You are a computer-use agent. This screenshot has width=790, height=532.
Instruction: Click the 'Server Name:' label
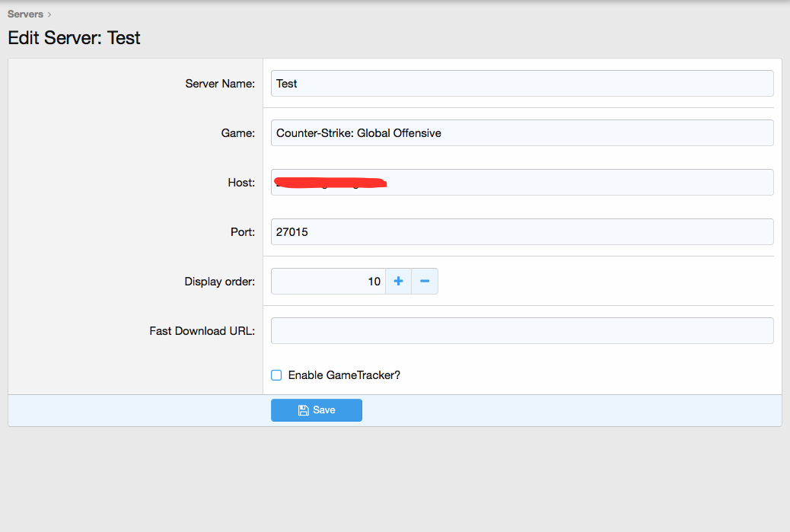[220, 84]
